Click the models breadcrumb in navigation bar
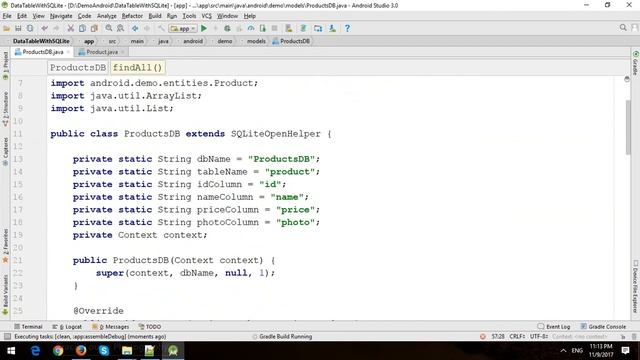Screen dimensions: 640x360 pos(256,41)
